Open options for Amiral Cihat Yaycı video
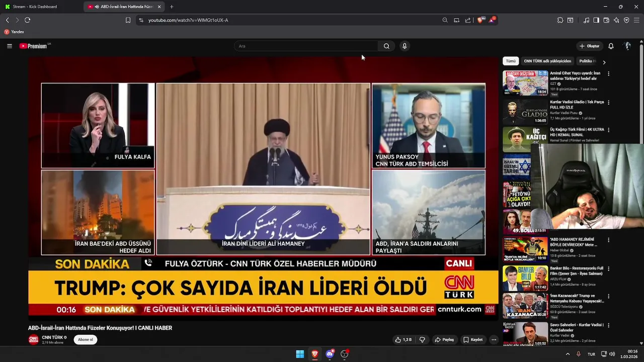Image resolution: width=644 pixels, height=362 pixels. (x=608, y=74)
